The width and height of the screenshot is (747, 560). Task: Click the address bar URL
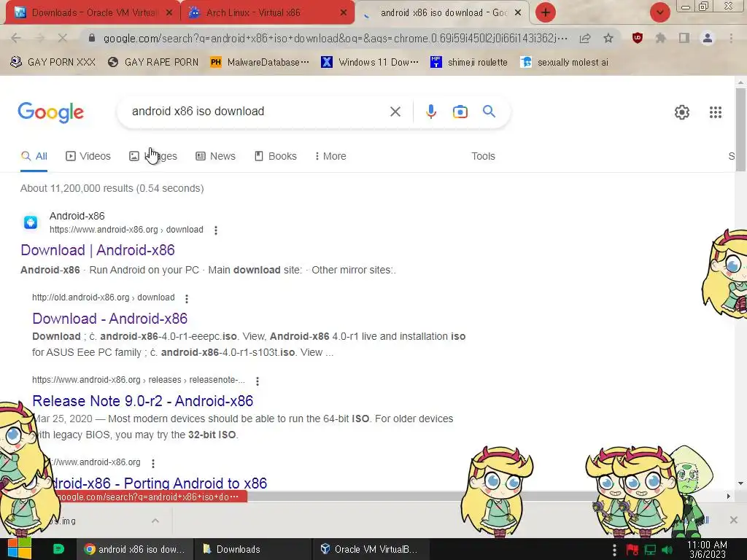coord(335,38)
